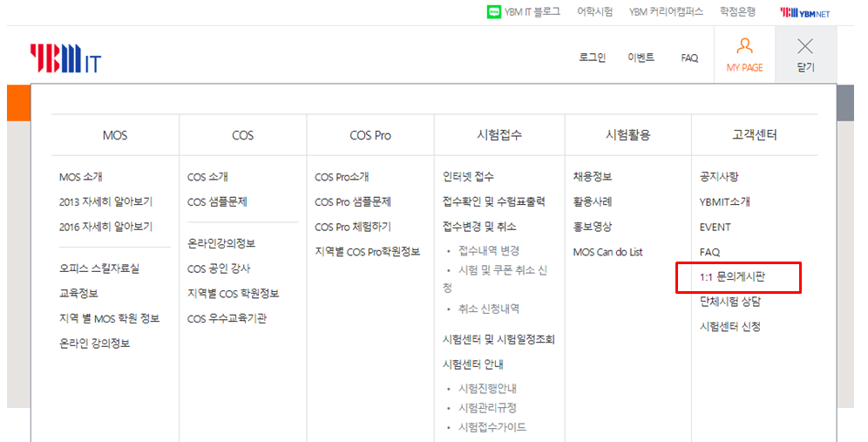Open 2013 자세히 알아보기

(x=105, y=201)
